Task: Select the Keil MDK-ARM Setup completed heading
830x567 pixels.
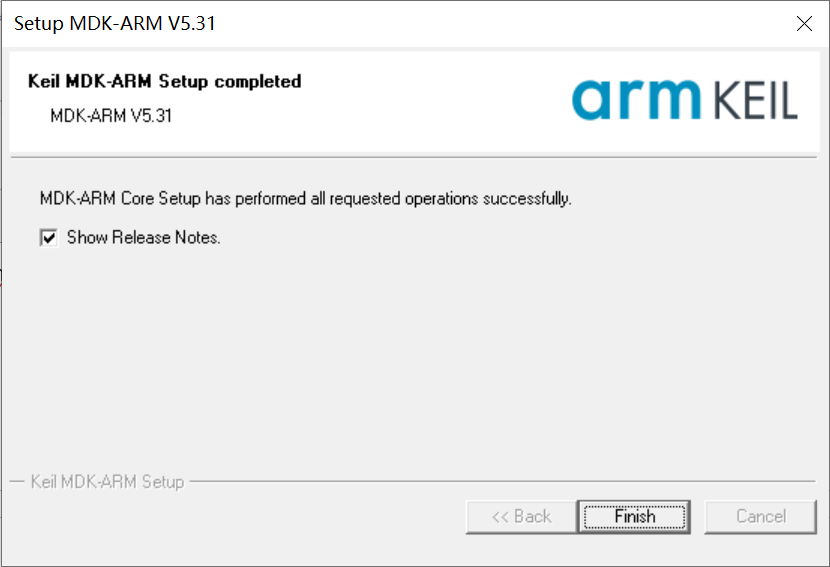Action: (x=165, y=82)
